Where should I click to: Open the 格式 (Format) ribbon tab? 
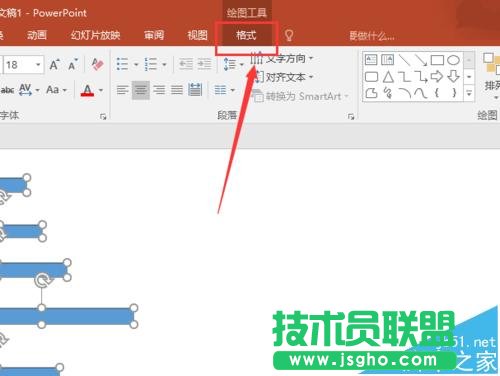tap(246, 35)
